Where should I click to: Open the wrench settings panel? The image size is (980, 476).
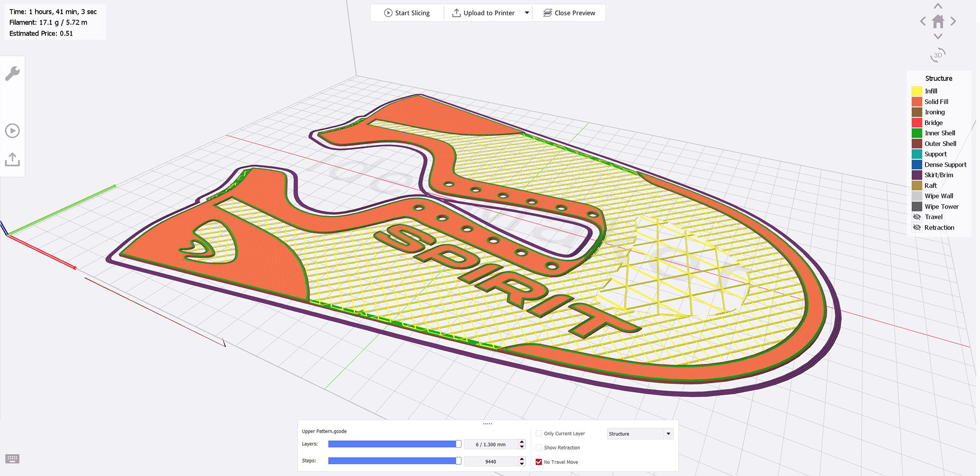[12, 73]
